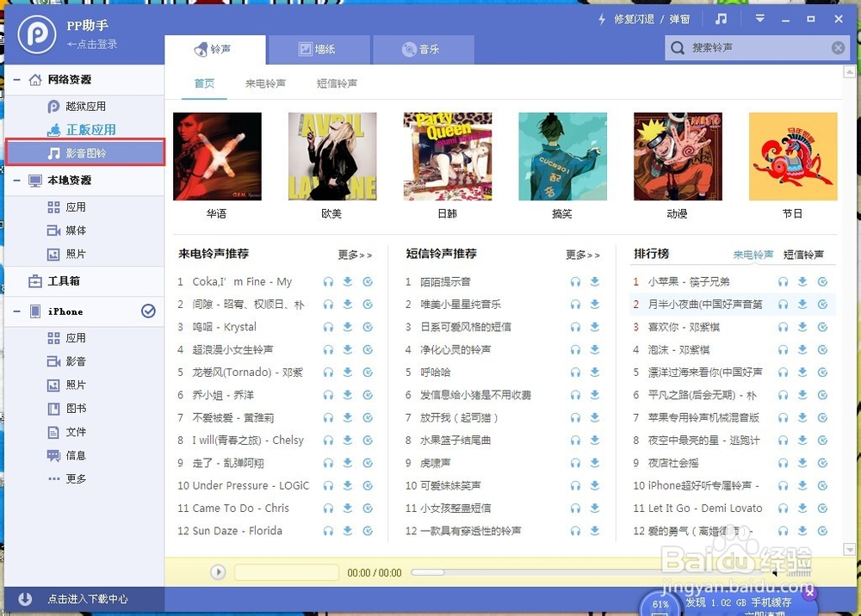Screen dimensions: 861x616
Task: Click the scrollbar up arrow
Action: pyautogui.click(x=850, y=72)
